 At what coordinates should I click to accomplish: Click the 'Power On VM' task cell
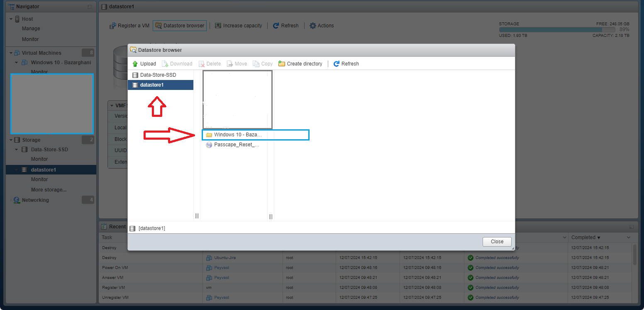(x=115, y=268)
